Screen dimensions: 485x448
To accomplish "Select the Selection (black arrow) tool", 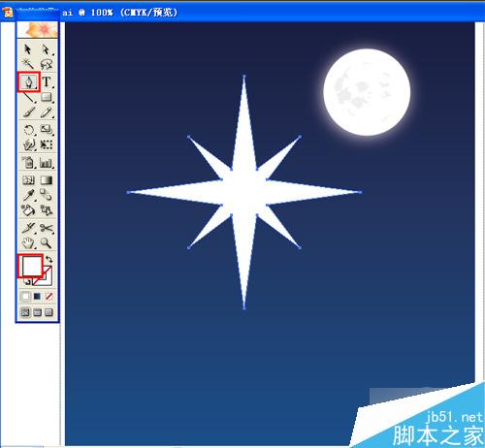I will (x=28, y=49).
